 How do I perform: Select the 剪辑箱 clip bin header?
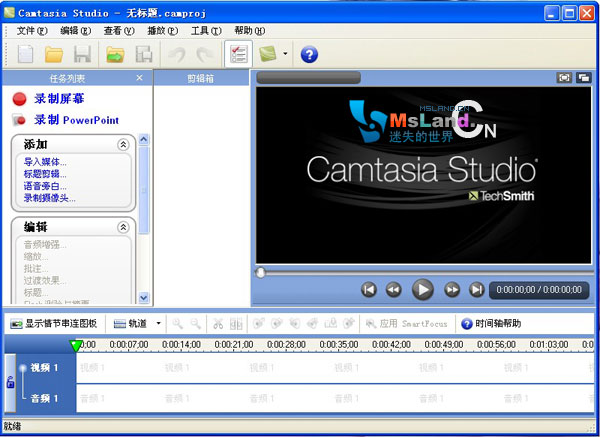(x=201, y=78)
